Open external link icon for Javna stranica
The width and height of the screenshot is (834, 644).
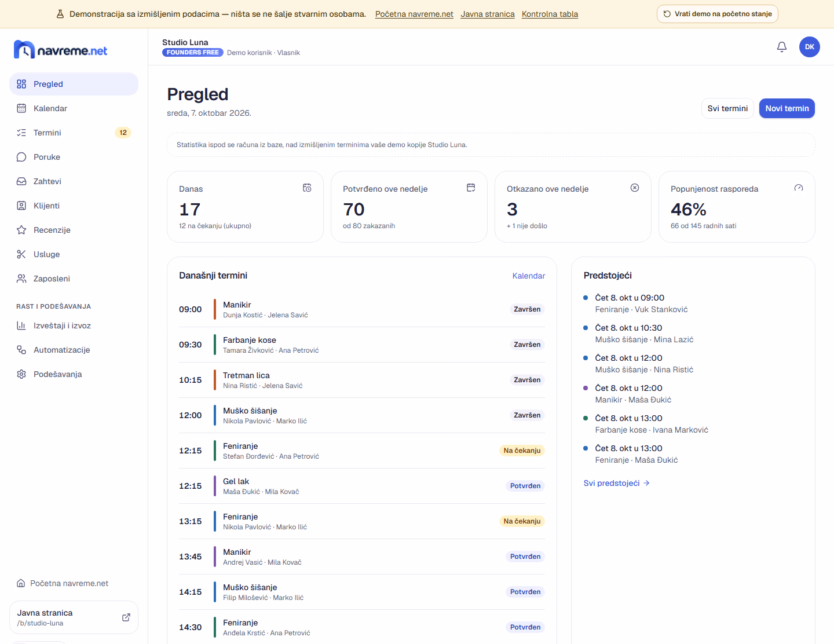(x=126, y=617)
